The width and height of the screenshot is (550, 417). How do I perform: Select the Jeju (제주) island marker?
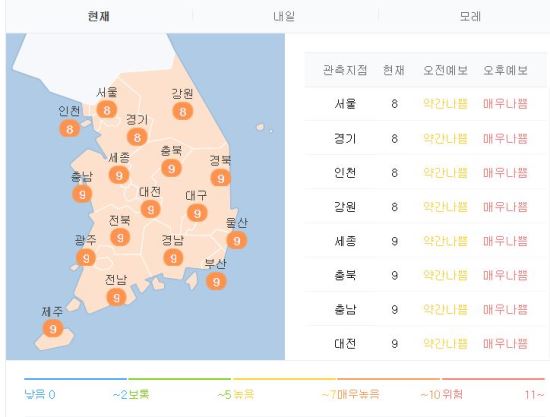point(53,329)
